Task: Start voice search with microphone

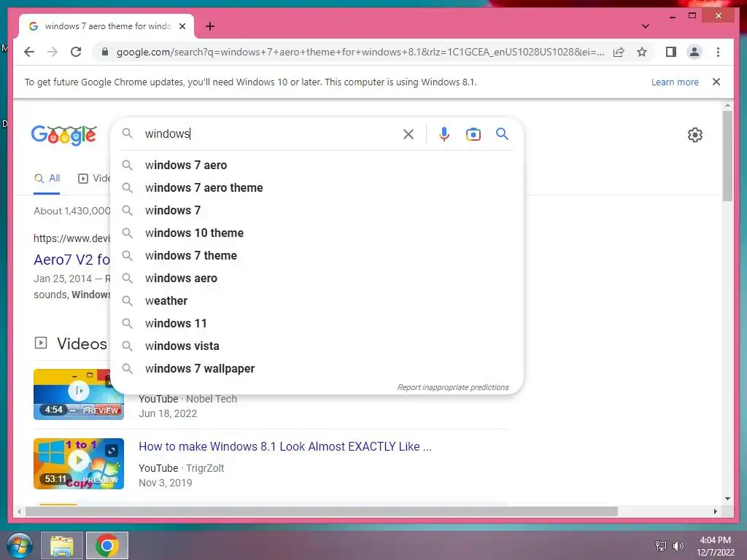Action: [x=444, y=134]
